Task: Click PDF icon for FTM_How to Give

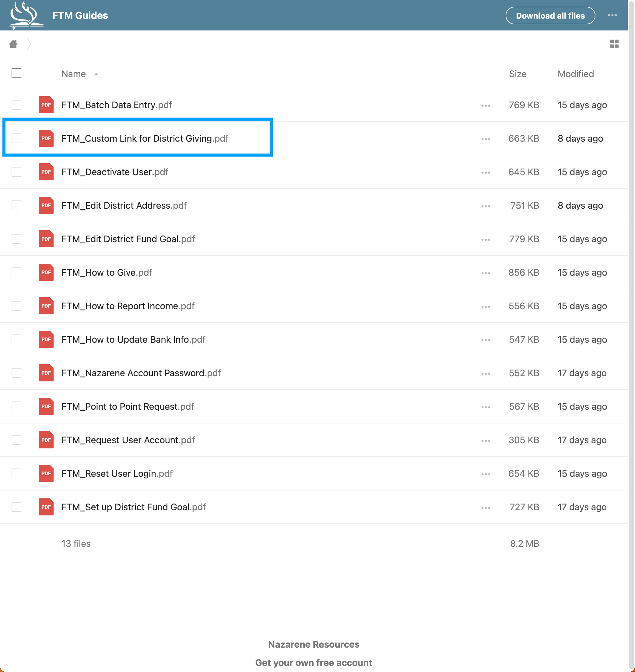Action: (x=46, y=272)
